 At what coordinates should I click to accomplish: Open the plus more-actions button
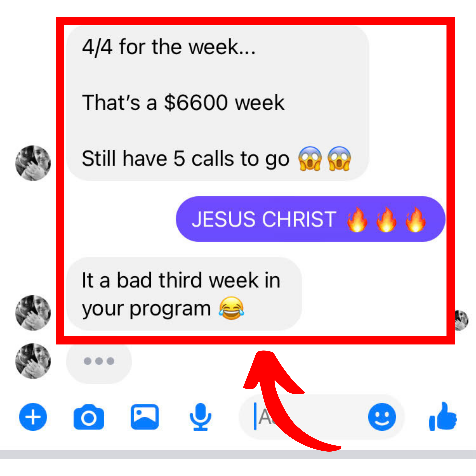click(33, 417)
